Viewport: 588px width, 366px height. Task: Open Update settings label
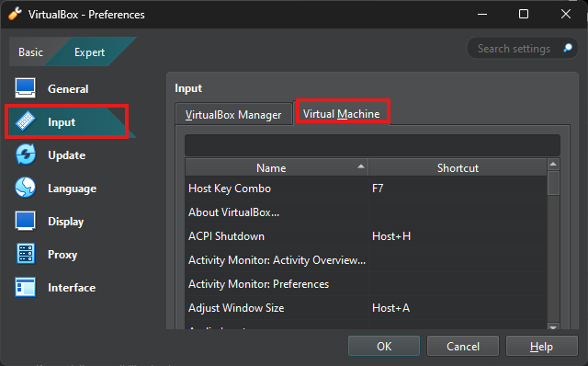click(67, 155)
